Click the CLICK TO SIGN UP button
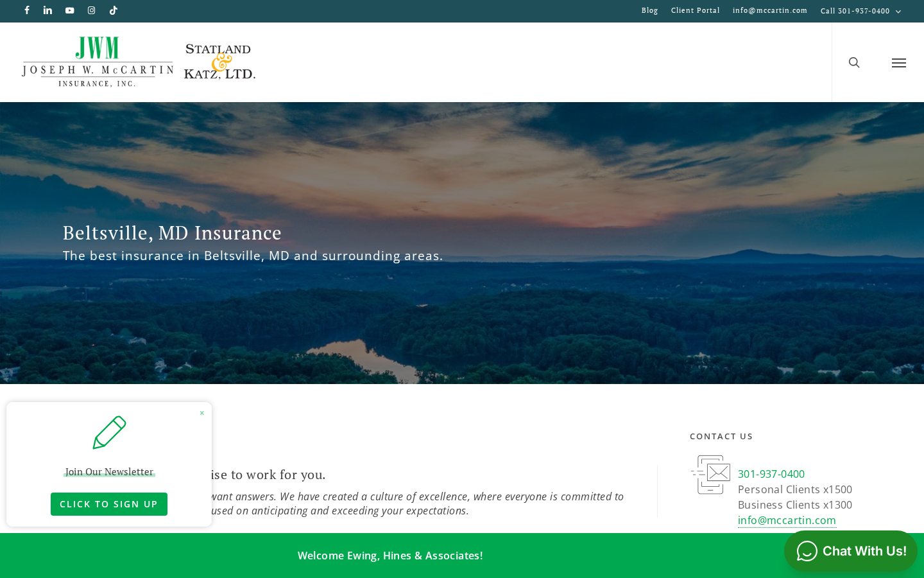This screenshot has height=578, width=924. 109,504
